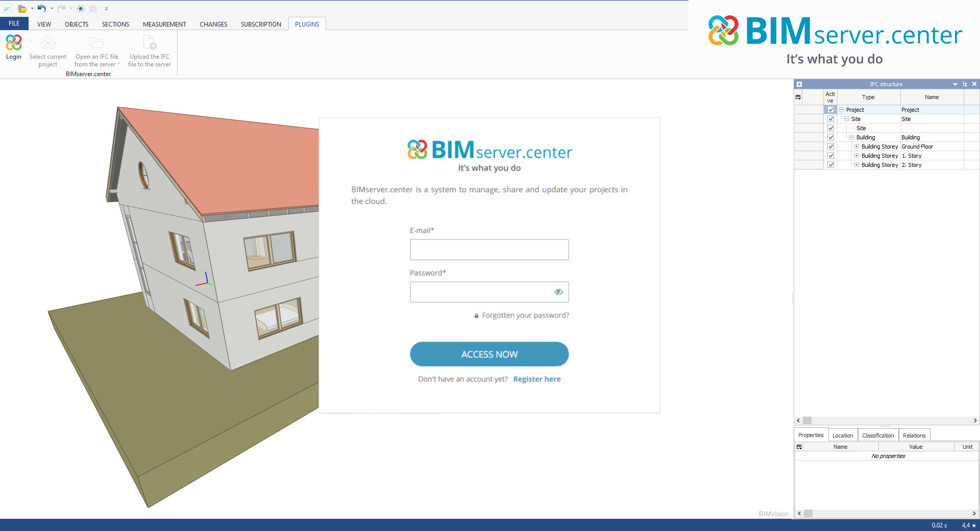Click the BIMvision application icon at top-left
This screenshot has width=980, height=531.
click(x=8, y=9)
